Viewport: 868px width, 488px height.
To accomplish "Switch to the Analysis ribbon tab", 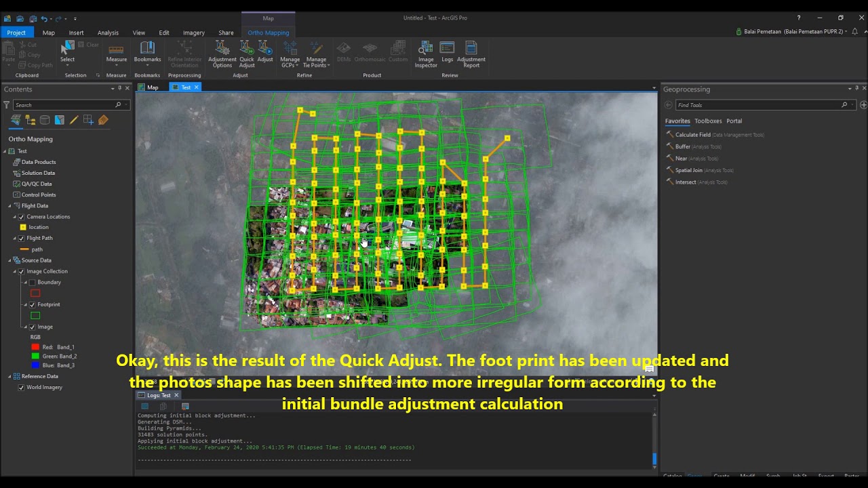I will (x=108, y=33).
